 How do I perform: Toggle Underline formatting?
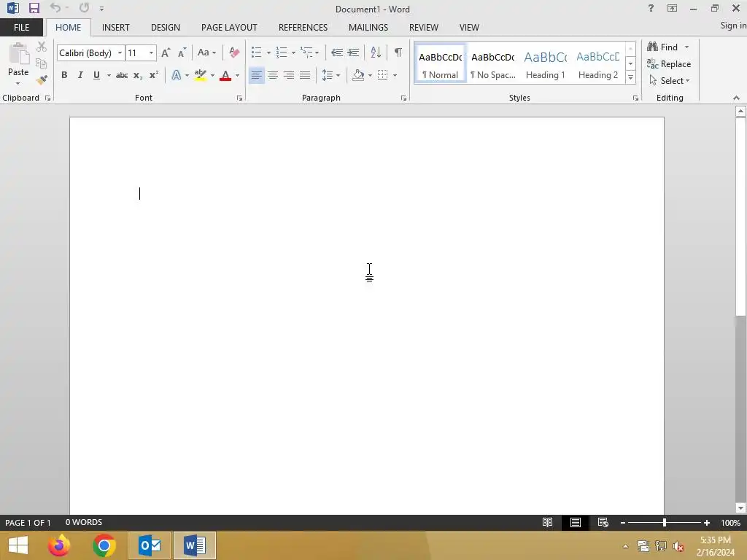point(97,75)
